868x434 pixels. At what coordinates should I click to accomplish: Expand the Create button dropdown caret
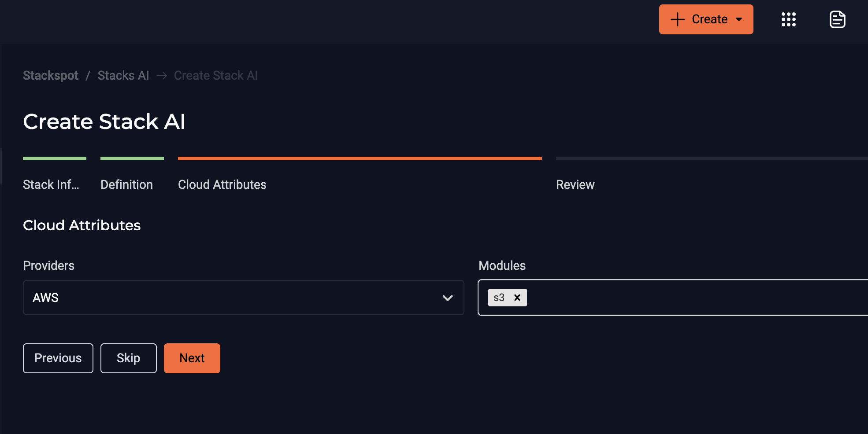738,19
